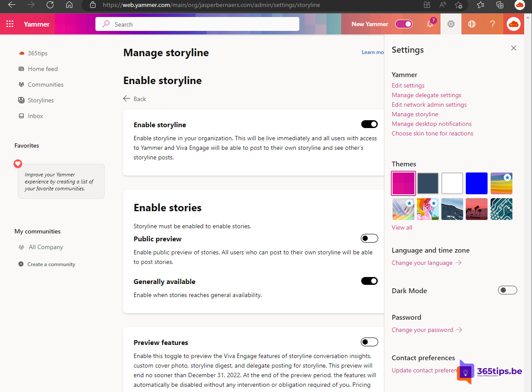Close the Settings panel

(514, 48)
